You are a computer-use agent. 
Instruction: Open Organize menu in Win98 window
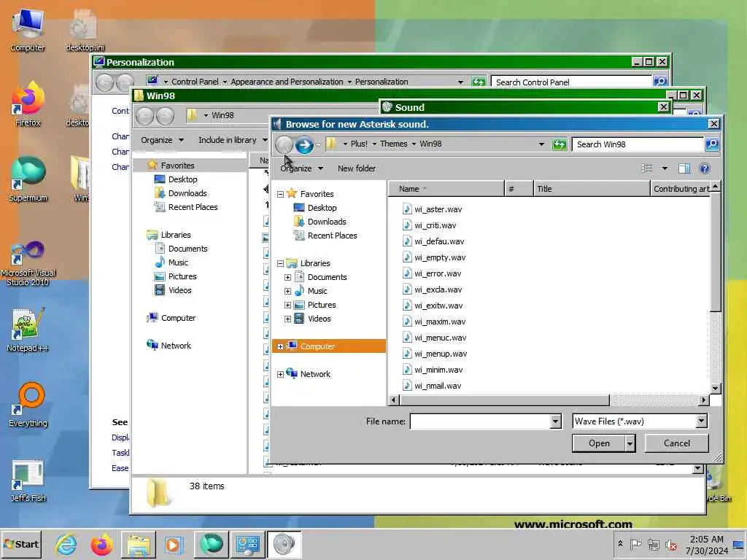point(162,140)
